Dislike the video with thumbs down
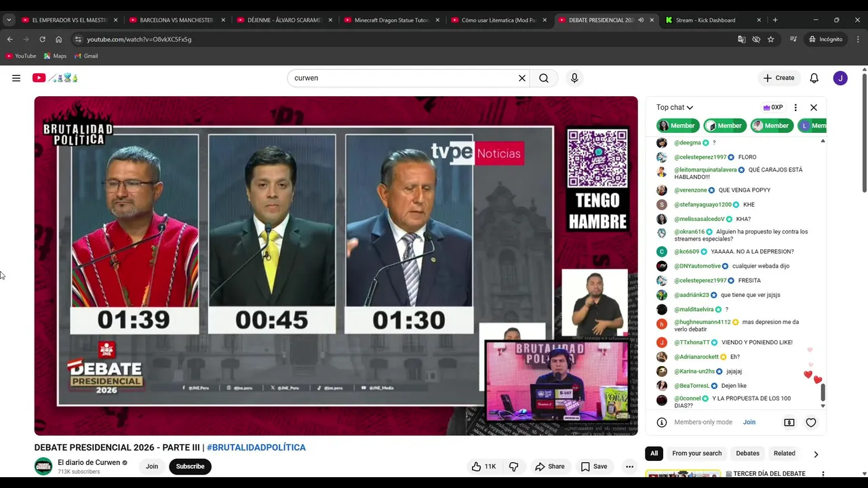The height and width of the screenshot is (488, 868). click(514, 466)
